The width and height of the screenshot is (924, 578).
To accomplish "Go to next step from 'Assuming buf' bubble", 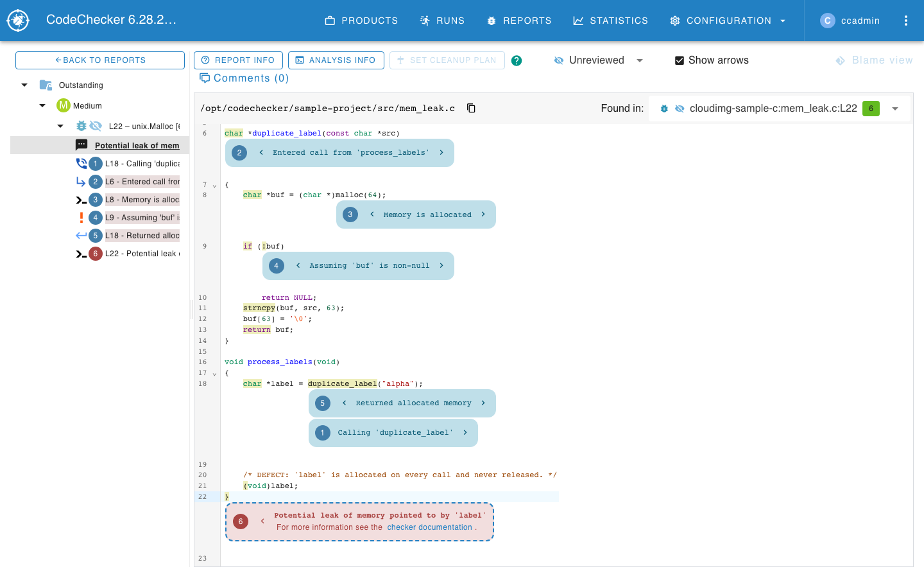I will (x=441, y=266).
